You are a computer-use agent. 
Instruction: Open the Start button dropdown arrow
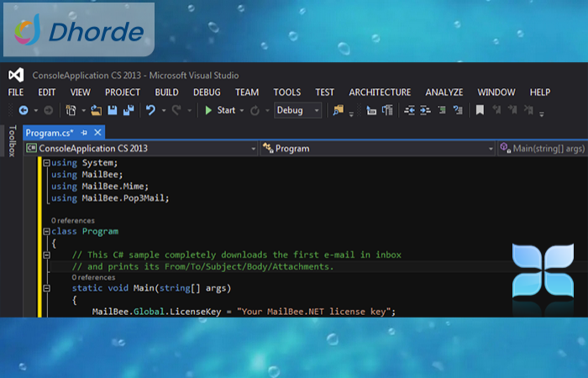pyautogui.click(x=242, y=111)
